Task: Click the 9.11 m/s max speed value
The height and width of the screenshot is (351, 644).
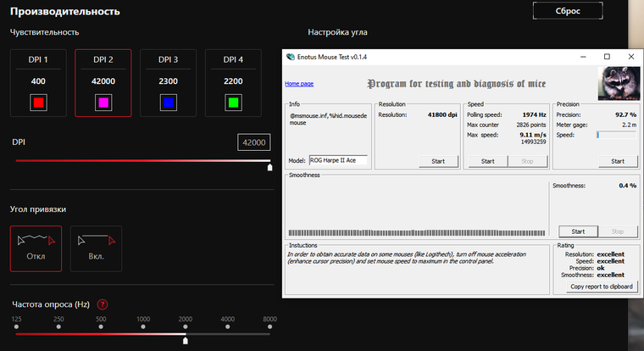Action: 533,135
